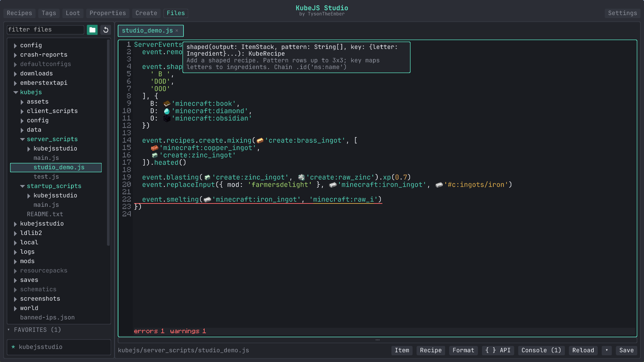
Task: Click the kubejs/server_scripts/studio_demo.js path text
Action: click(x=183, y=350)
